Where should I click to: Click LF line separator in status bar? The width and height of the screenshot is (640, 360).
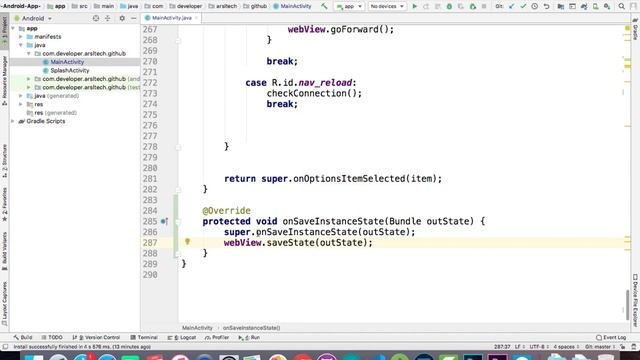[519, 347]
